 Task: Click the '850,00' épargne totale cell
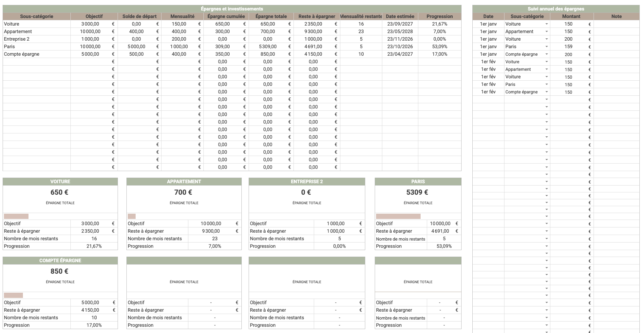tap(271, 54)
